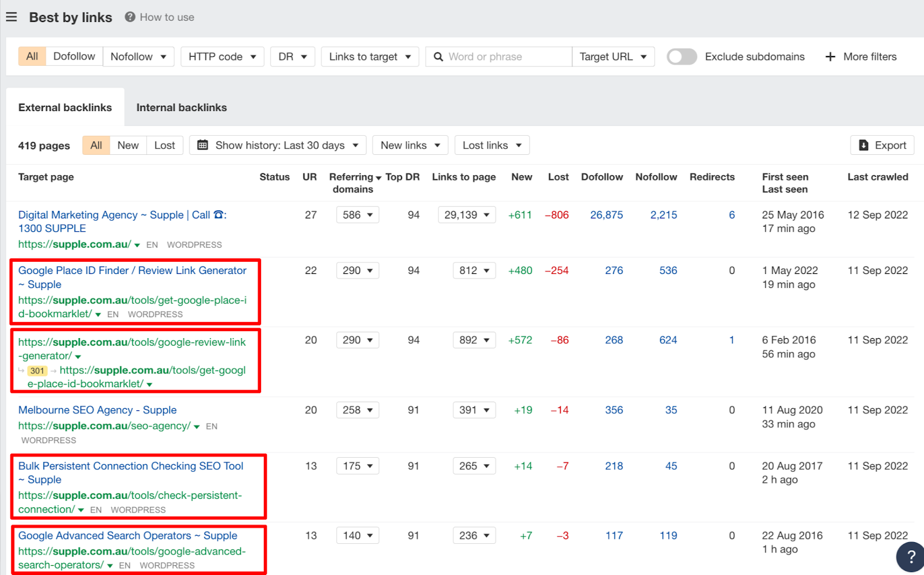Select the Lost pages filter
The height and width of the screenshot is (575, 924).
click(165, 145)
